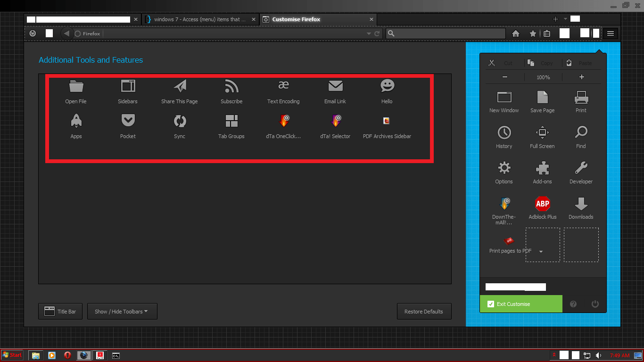Viewport: 644px width, 362px height.
Task: Click the Add-ons puzzle icon
Action: tap(542, 168)
